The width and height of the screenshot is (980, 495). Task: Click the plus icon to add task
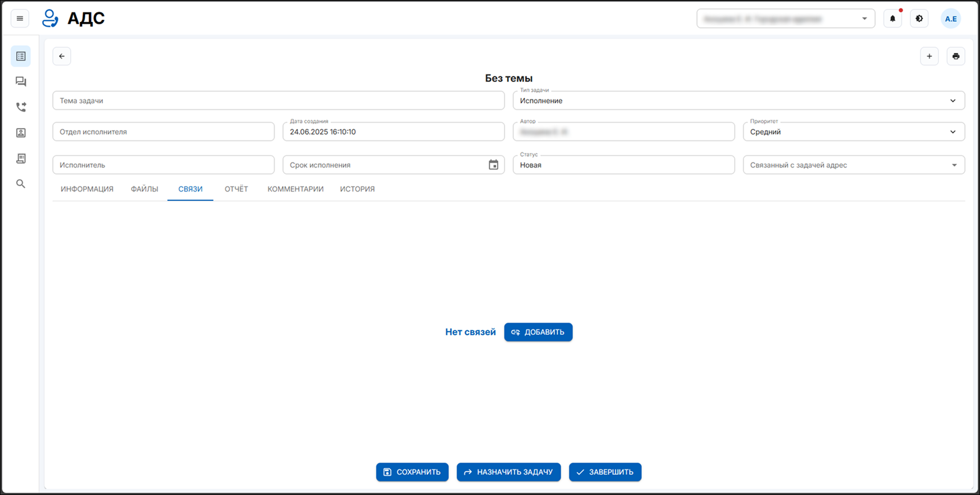929,56
